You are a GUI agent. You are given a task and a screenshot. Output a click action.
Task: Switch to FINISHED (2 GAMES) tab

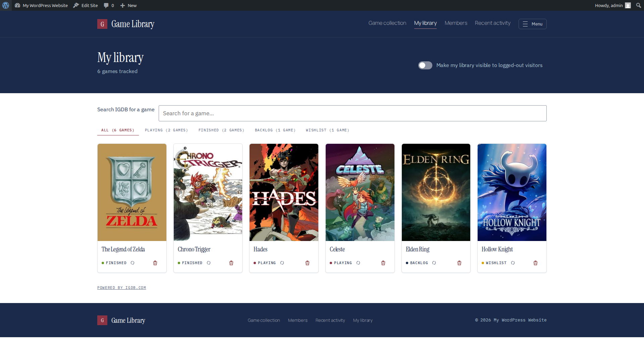pyautogui.click(x=221, y=130)
